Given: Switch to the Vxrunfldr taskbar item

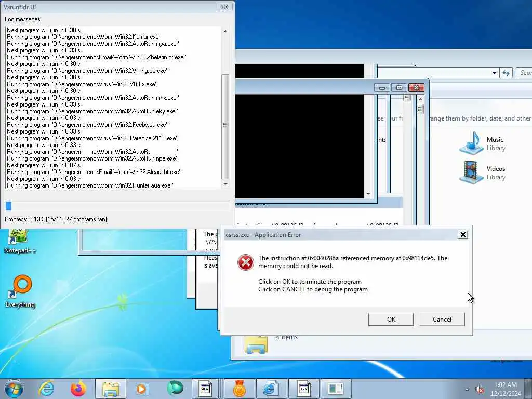Looking at the screenshot, I should click(x=336, y=389).
